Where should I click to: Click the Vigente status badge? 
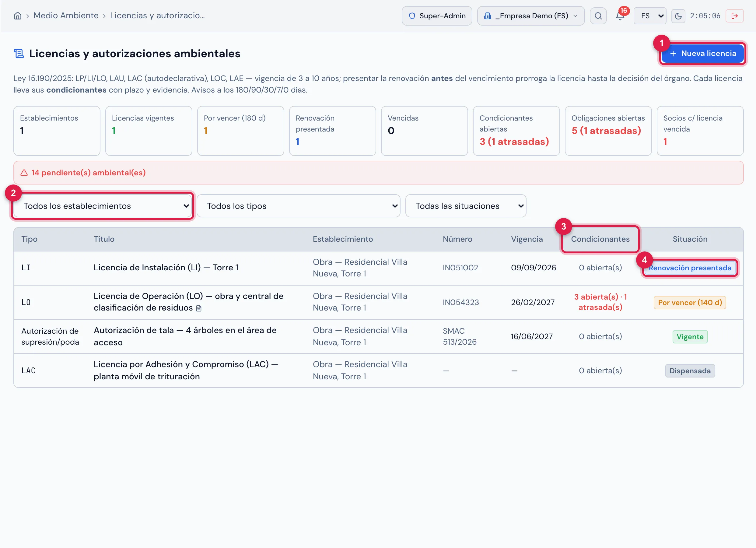(690, 336)
